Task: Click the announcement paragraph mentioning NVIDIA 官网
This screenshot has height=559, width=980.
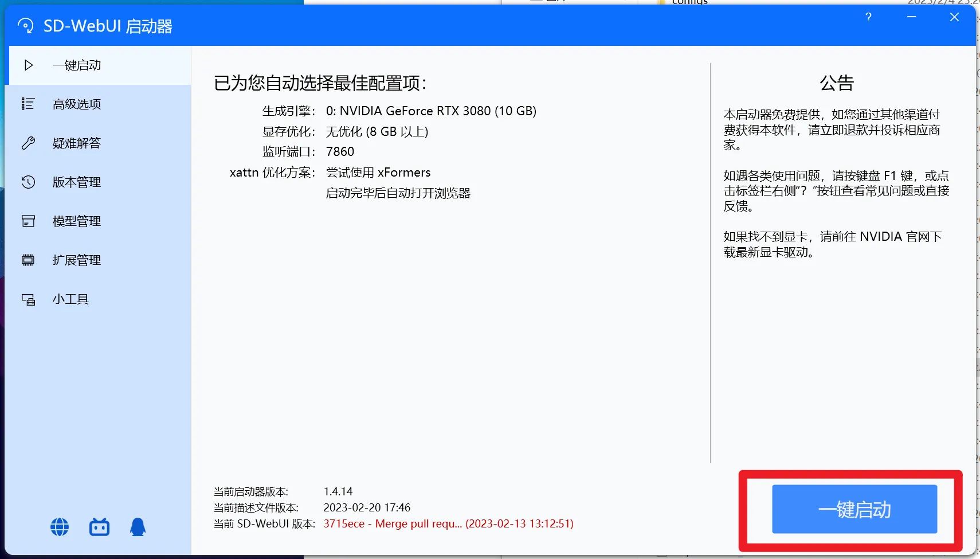Action: [832, 244]
